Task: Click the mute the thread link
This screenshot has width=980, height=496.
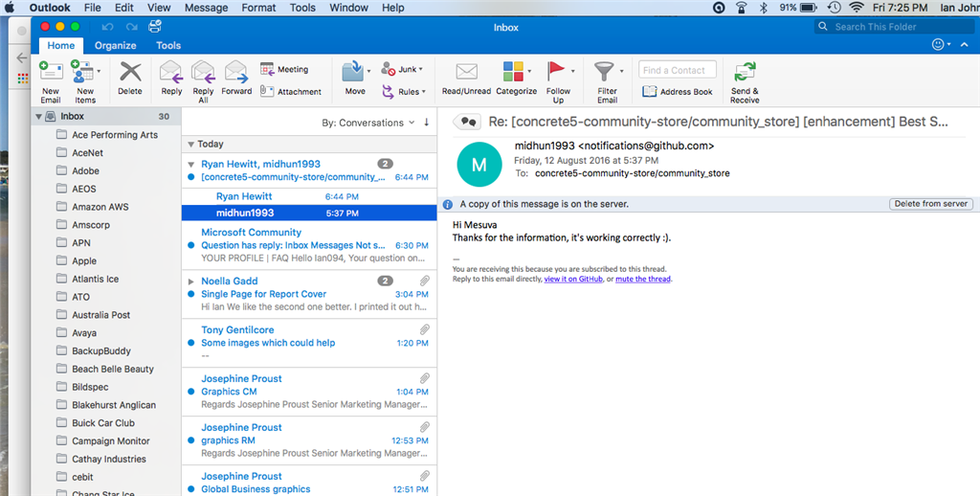Action: pyautogui.click(x=642, y=279)
